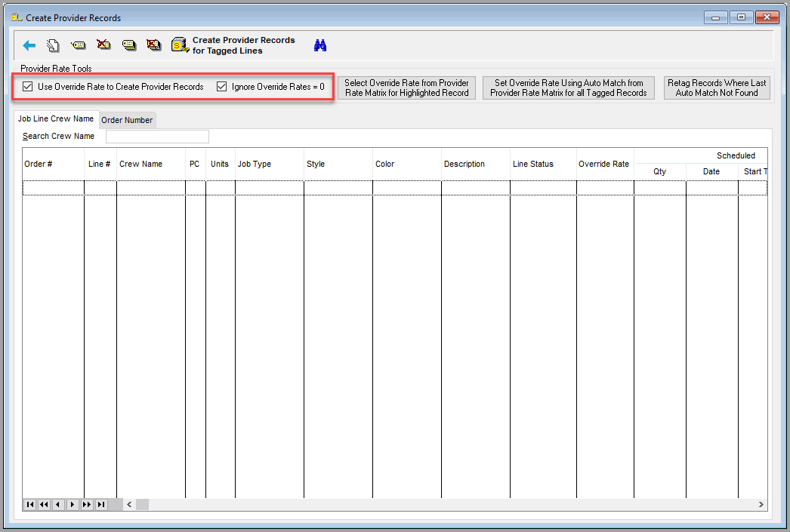The image size is (790, 532).
Task: Click the horizontal scrollbar right arrow
Action: click(x=761, y=504)
